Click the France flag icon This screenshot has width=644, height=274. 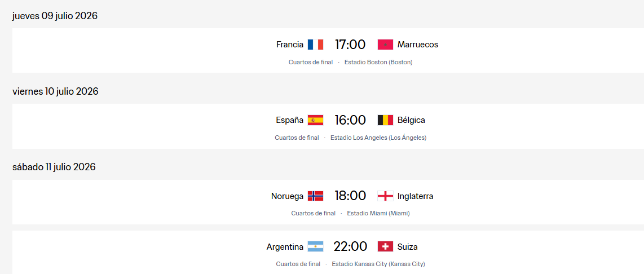coord(315,45)
